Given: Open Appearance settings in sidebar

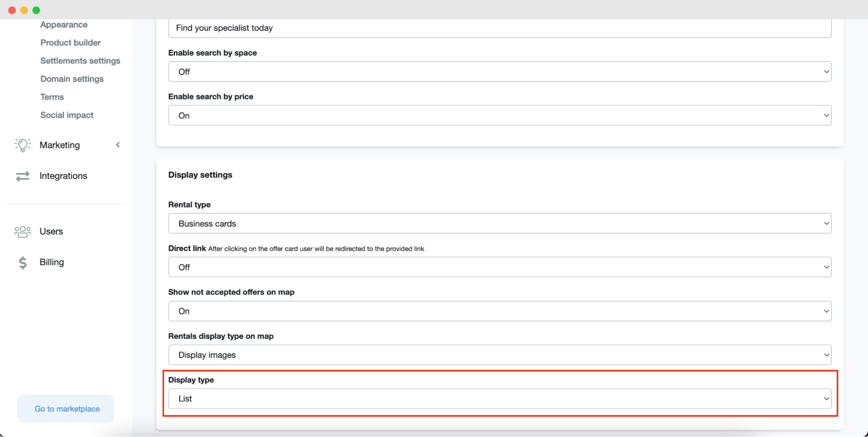Looking at the screenshot, I should [64, 25].
